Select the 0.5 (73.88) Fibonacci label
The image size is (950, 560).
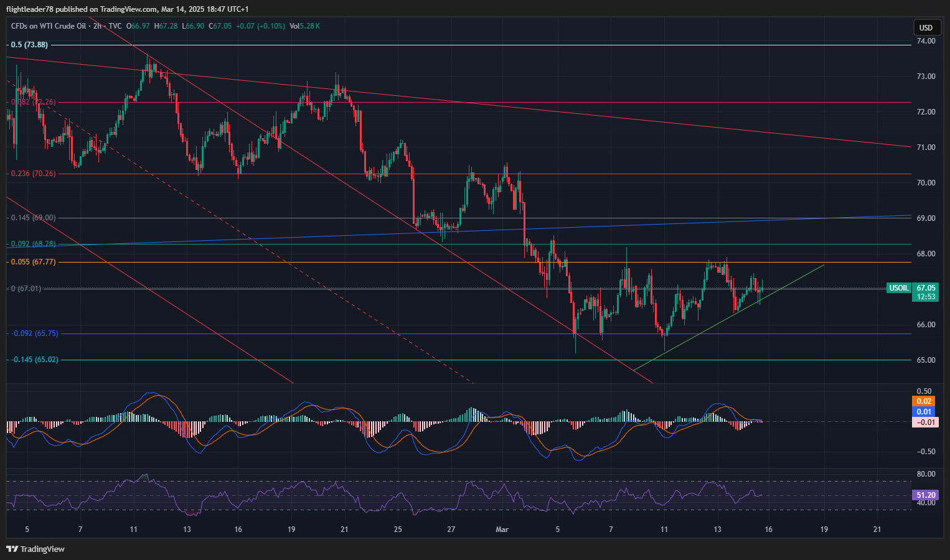click(29, 45)
